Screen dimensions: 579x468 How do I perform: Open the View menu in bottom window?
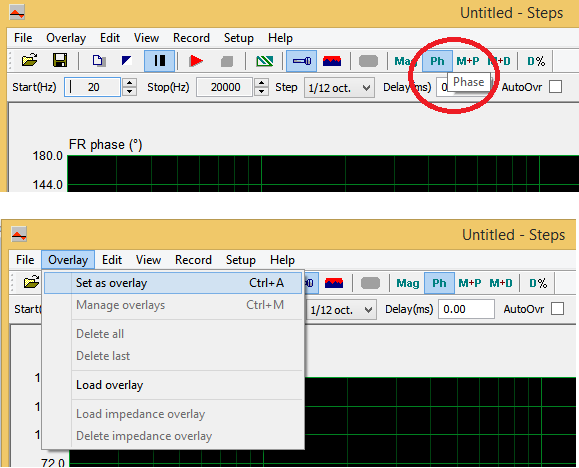(x=148, y=260)
